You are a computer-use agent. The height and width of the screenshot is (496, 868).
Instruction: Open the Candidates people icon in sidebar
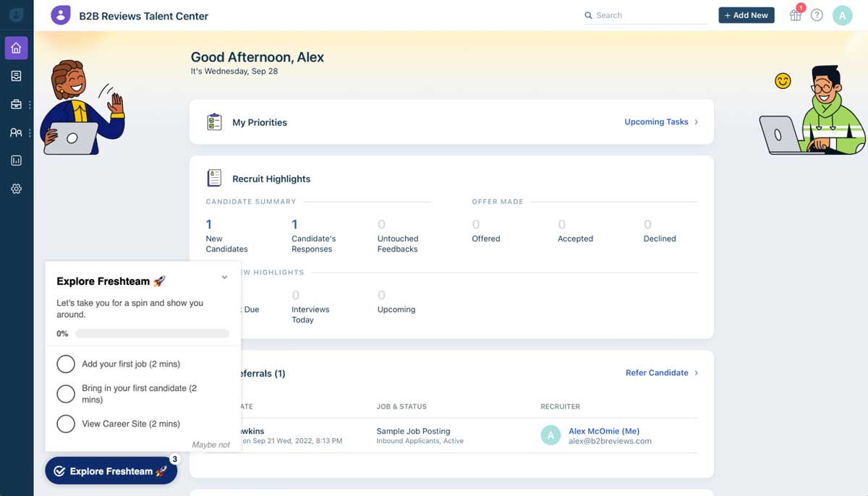[x=17, y=132]
